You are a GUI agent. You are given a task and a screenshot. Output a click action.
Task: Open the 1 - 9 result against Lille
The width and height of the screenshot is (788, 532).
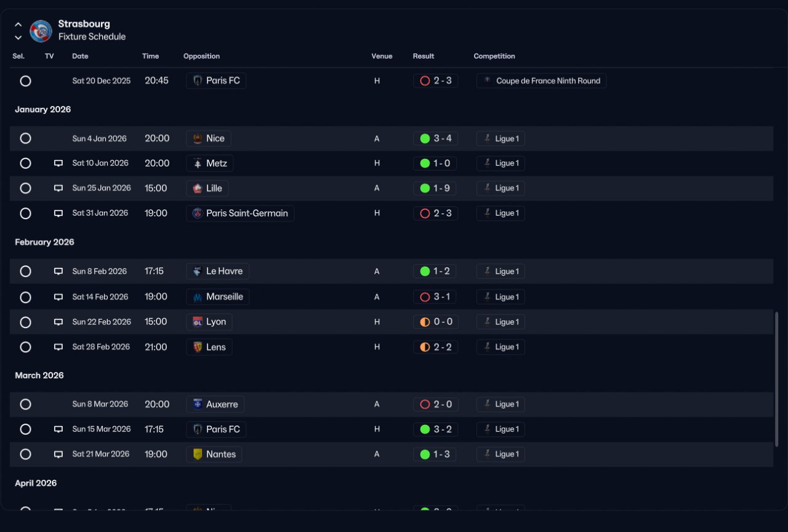tap(435, 188)
